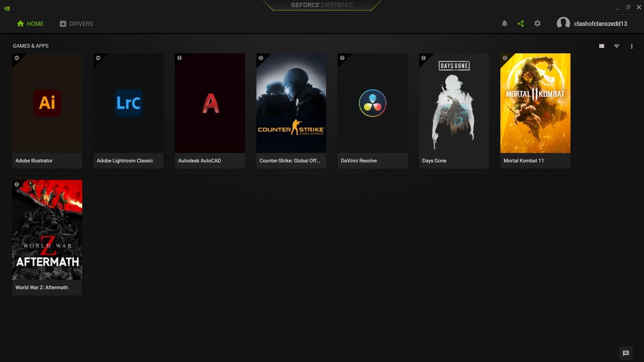Click status badge on Adobe Lightroom Classic tile
The image size is (644, 362).
coord(98,58)
